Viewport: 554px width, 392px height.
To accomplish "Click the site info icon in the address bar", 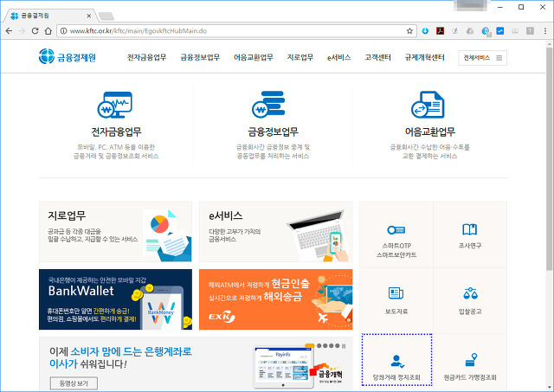I will pyautogui.click(x=63, y=31).
